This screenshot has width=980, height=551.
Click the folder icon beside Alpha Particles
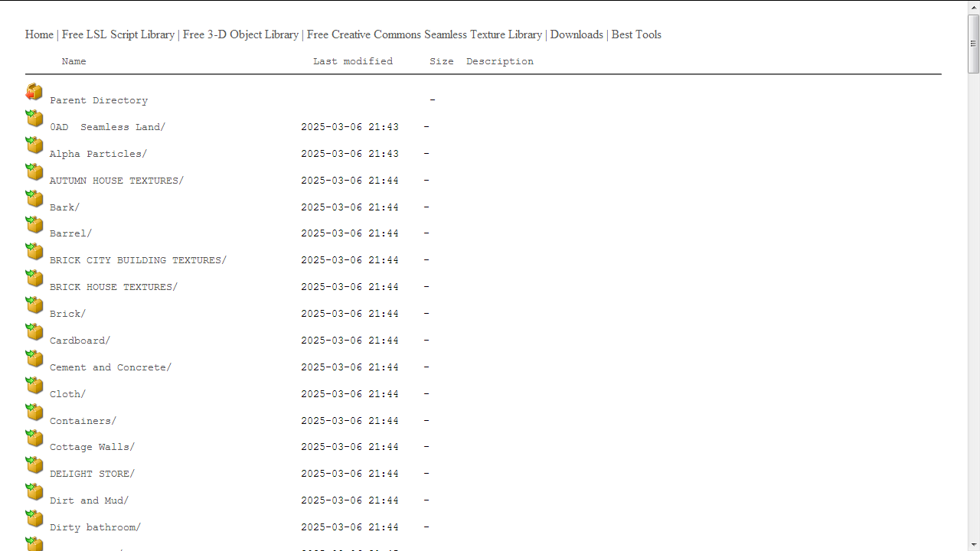point(34,145)
